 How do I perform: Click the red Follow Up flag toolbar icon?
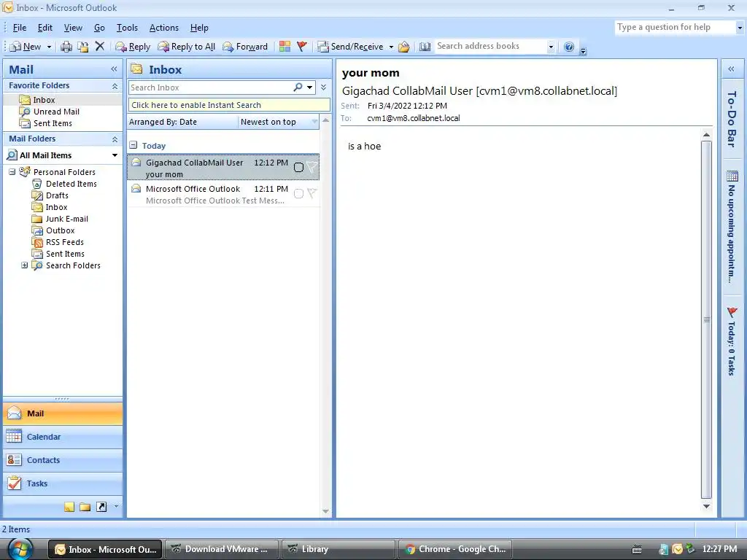coord(301,46)
